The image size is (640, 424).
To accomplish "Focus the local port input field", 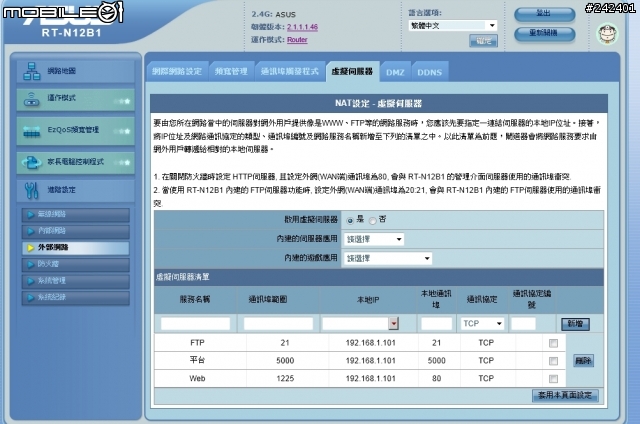I will 436,324.
